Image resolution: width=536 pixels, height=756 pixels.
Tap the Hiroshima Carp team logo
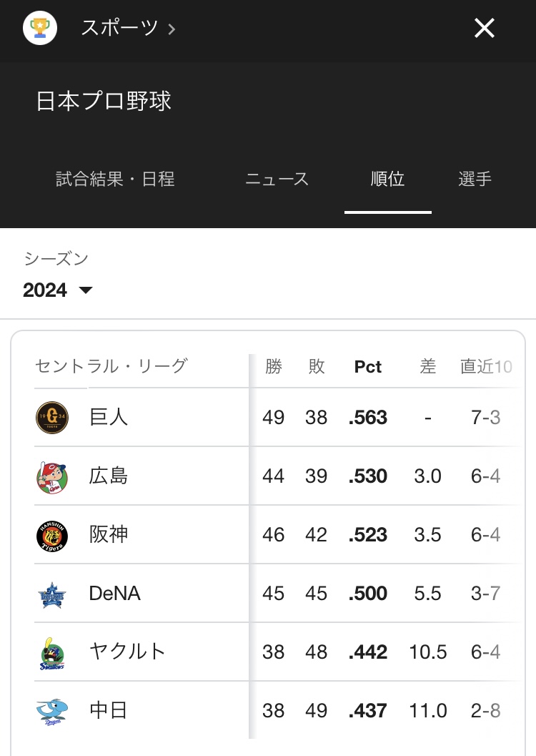click(x=52, y=476)
